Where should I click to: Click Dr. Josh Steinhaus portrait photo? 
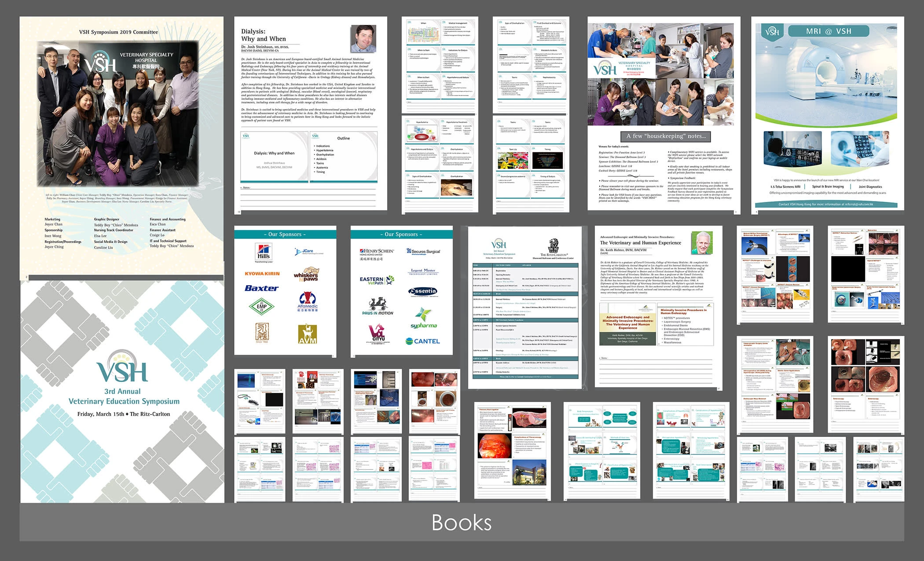[363, 39]
